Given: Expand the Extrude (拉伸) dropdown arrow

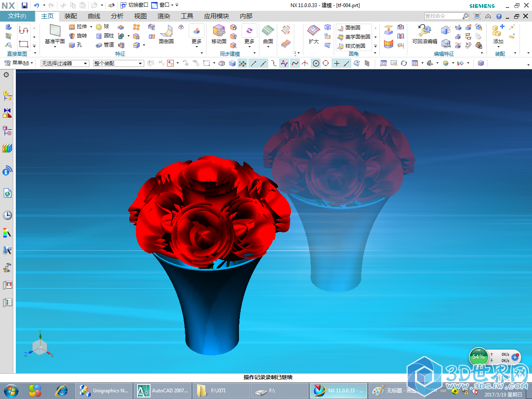Looking at the screenshot, I should (91, 27).
